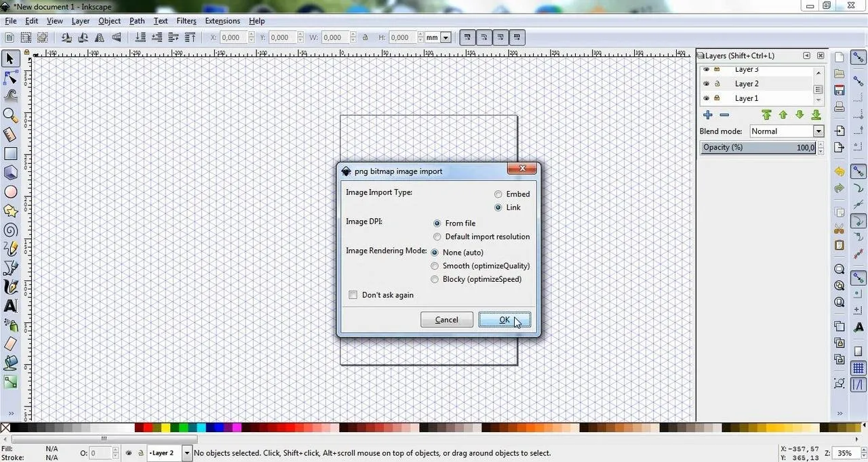
Task: Select the Spiral tool
Action: [10, 230]
